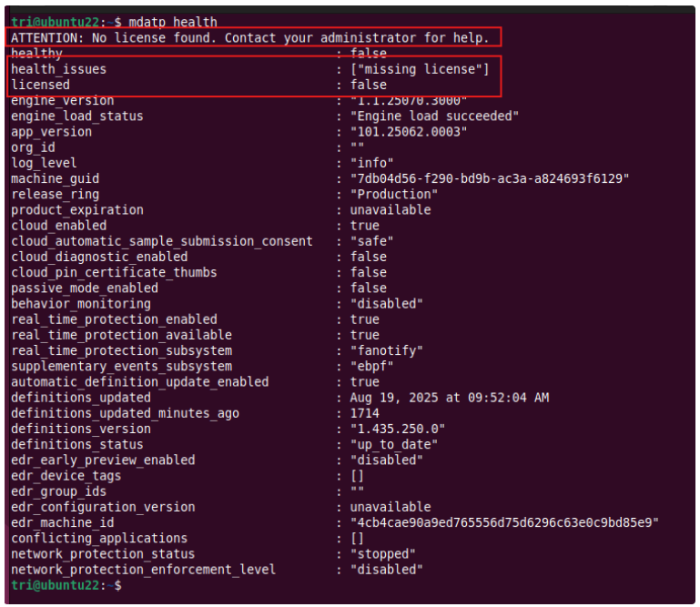Viewport: 700px width, 607px height.
Task: Click the ATTENTION No license found warning line
Action: coord(250,38)
